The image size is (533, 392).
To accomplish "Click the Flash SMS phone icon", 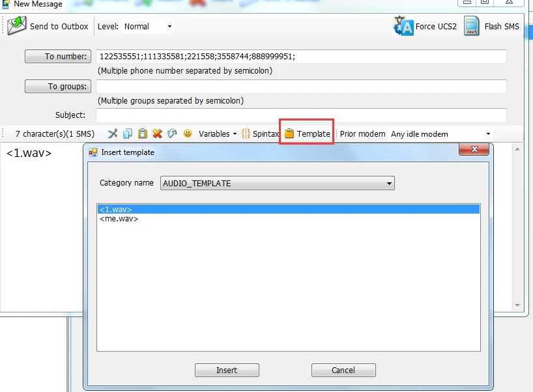I will pos(472,26).
